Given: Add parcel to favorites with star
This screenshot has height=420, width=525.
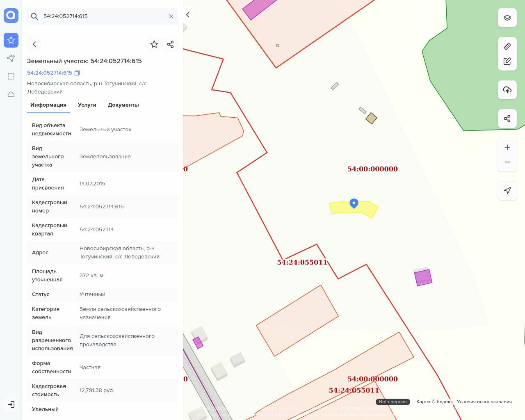Looking at the screenshot, I should (154, 44).
